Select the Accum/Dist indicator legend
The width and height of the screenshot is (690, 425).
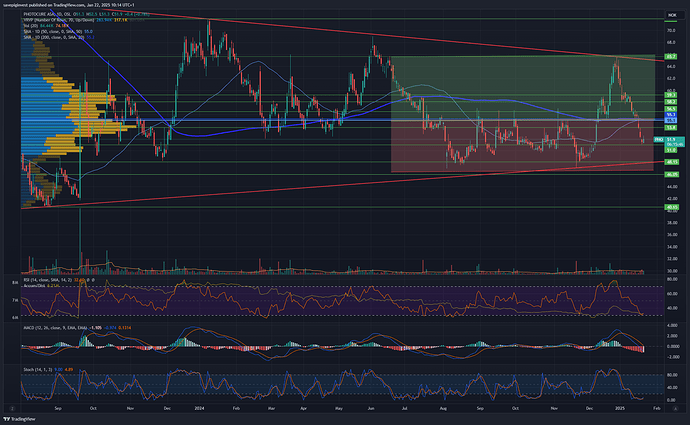click(x=41, y=286)
